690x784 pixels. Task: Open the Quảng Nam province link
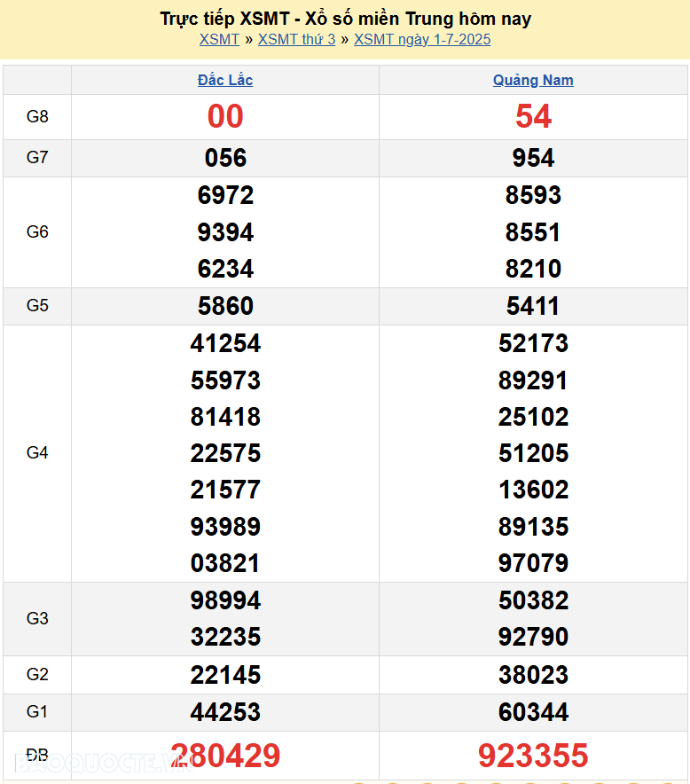pos(533,80)
